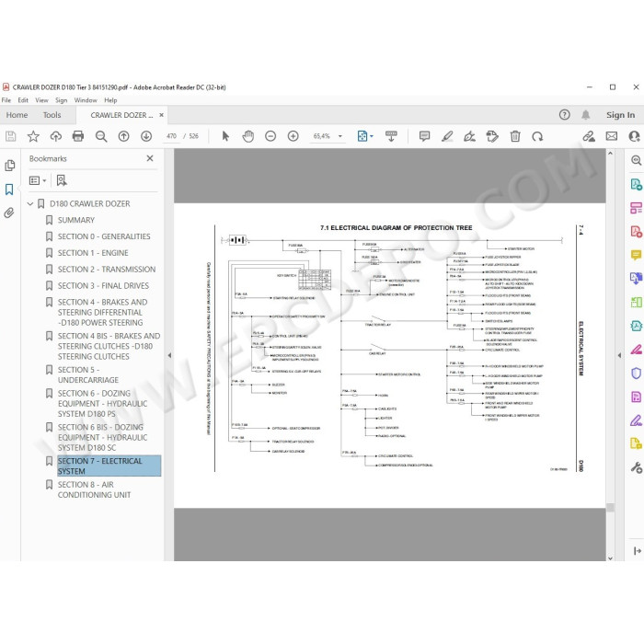644x644 pixels.
Task: Zoom out with minus icon
Action: pyautogui.click(x=270, y=136)
